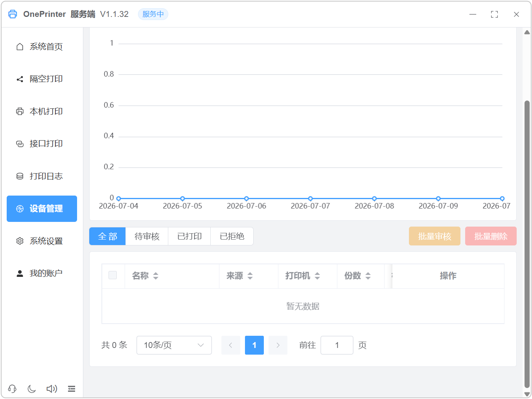Click the vertical scrollbar thumb

[x=527, y=244]
